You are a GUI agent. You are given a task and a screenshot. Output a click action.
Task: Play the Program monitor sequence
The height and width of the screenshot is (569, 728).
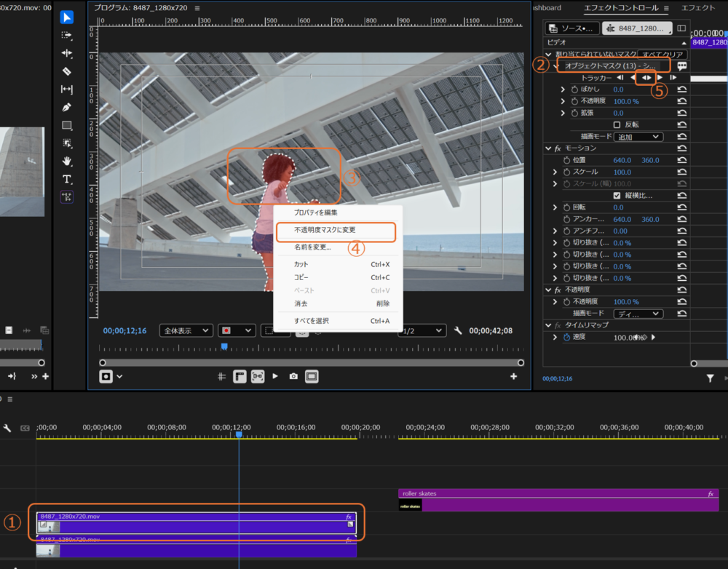275,376
